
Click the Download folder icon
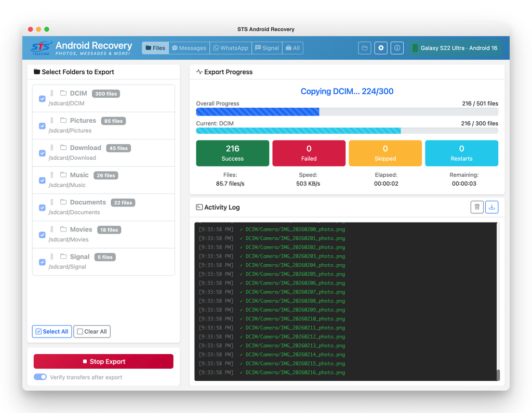click(63, 147)
